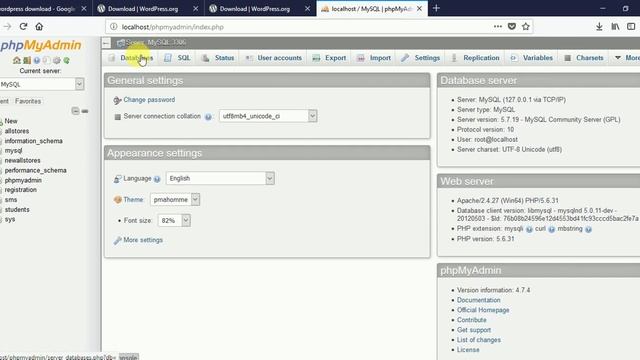
Task: Click help icon next to Server connection collation
Action: pyautogui.click(x=208, y=117)
